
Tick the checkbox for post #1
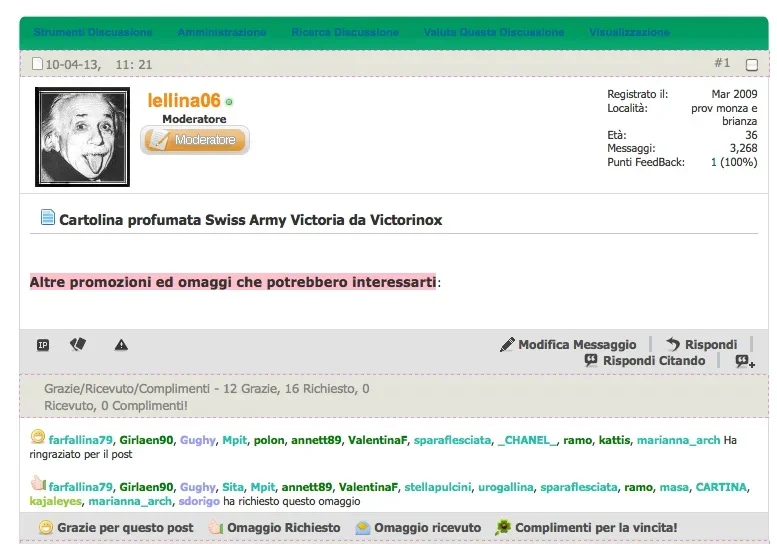click(x=752, y=65)
